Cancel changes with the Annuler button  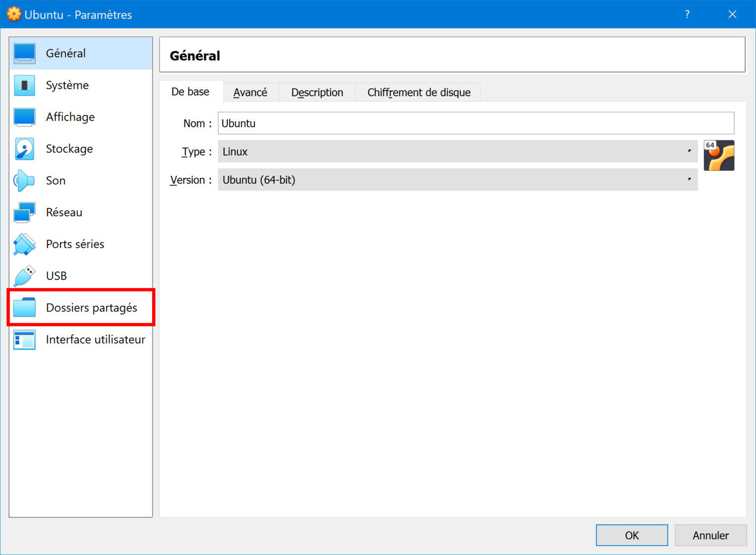tap(710, 535)
